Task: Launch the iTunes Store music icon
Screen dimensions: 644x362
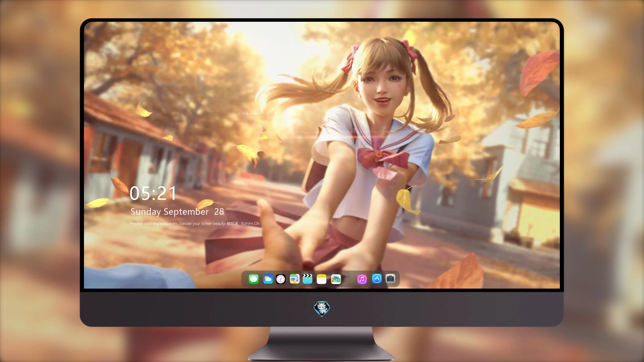Action: 362,279
